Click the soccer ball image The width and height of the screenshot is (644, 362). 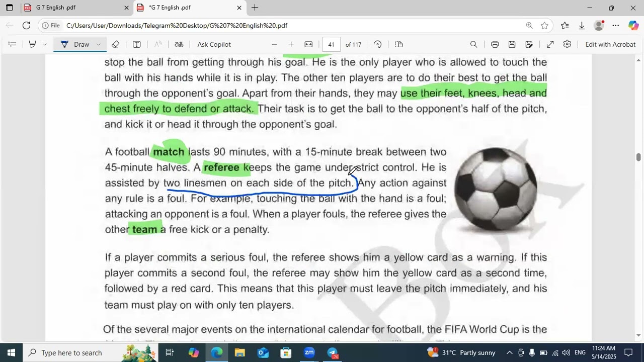[496, 190]
